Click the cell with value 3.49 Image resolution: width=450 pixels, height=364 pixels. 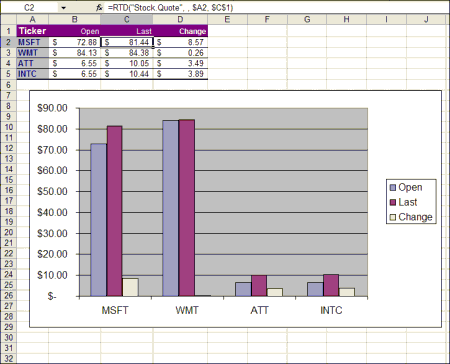[x=180, y=63]
